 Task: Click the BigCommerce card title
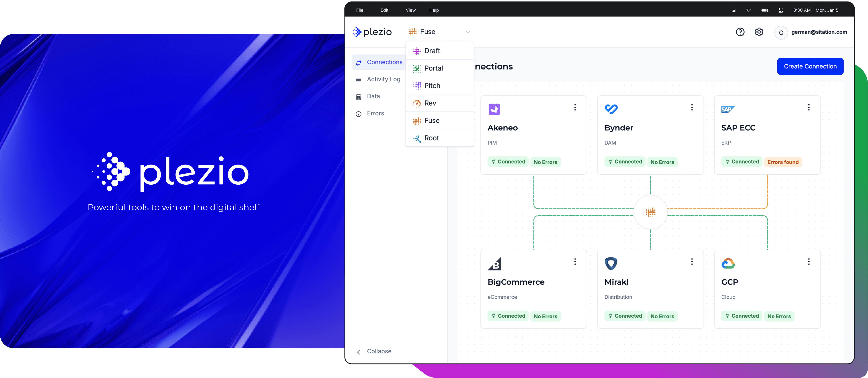pyautogui.click(x=516, y=282)
